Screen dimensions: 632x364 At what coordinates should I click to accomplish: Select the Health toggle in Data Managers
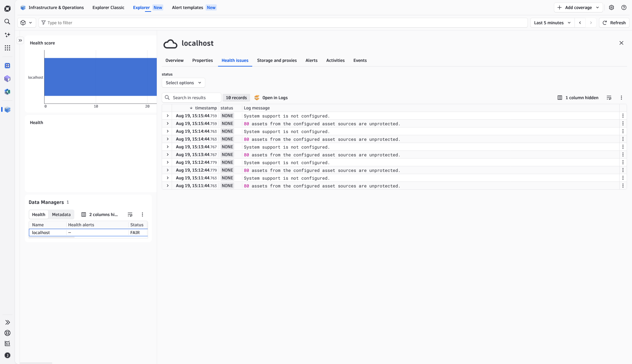(x=39, y=214)
